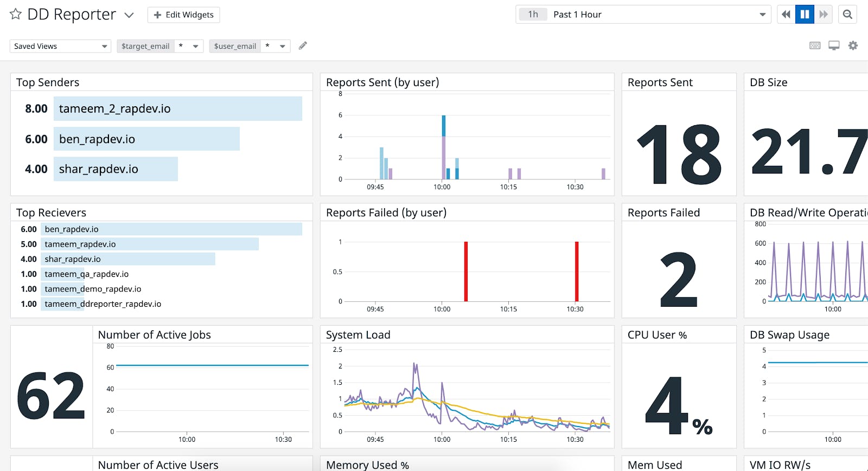
Task: Click the tall stacked bar at 10:00 in Reports Sent
Action: [x=444, y=147]
